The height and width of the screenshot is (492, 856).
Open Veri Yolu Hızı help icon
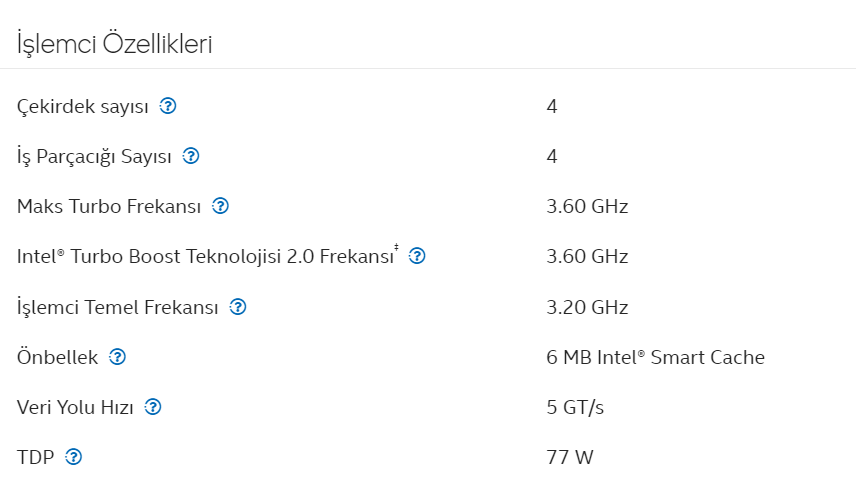click(153, 407)
